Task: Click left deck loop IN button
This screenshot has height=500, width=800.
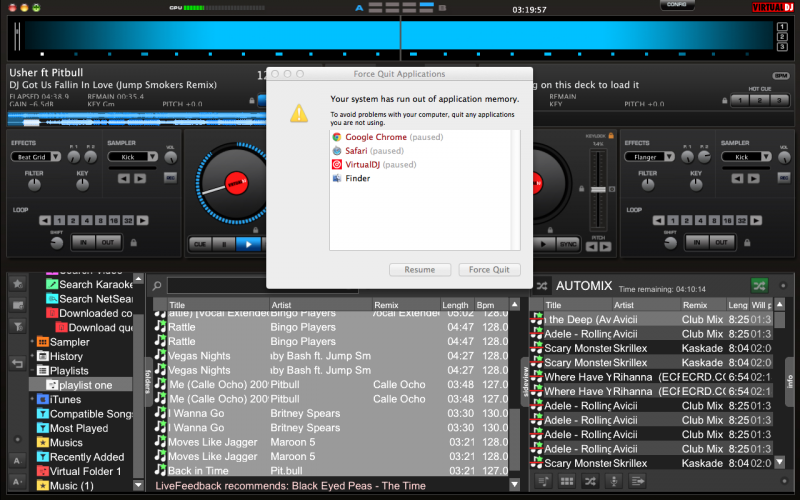Action: [83, 242]
